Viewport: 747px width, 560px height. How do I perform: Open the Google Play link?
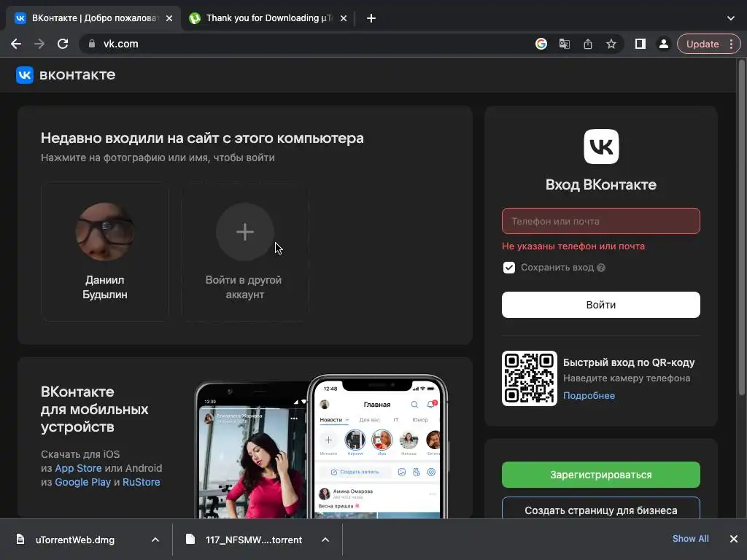(82, 482)
